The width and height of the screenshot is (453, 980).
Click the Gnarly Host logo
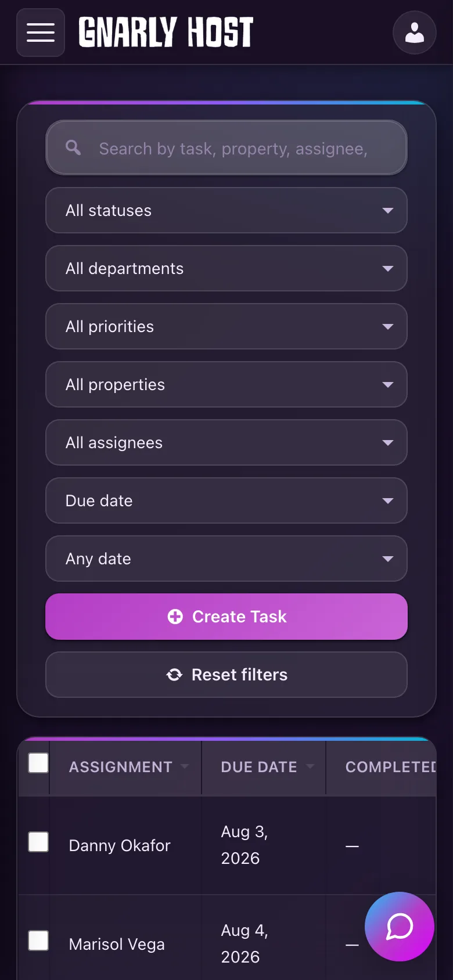coord(166,33)
